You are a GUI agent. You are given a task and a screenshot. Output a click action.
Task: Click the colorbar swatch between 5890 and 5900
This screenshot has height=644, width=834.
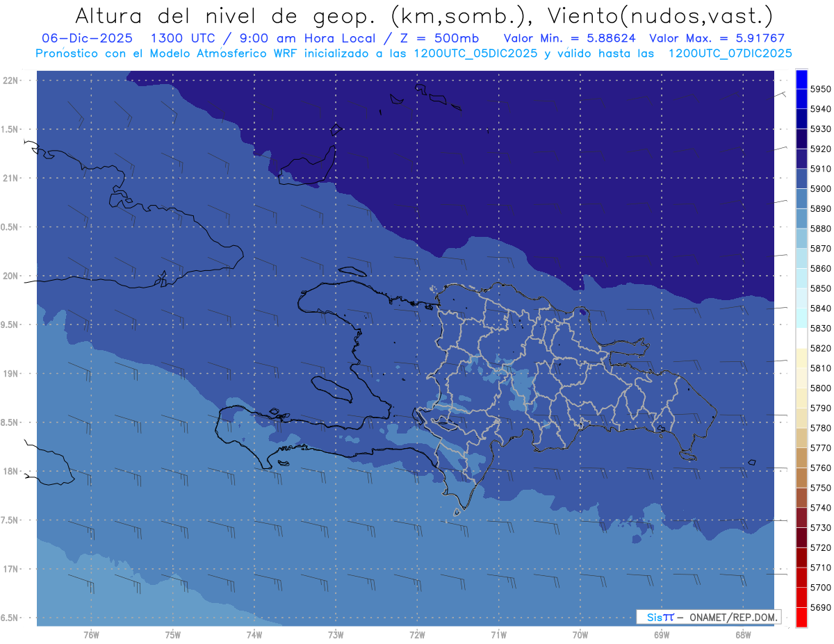[x=801, y=199]
